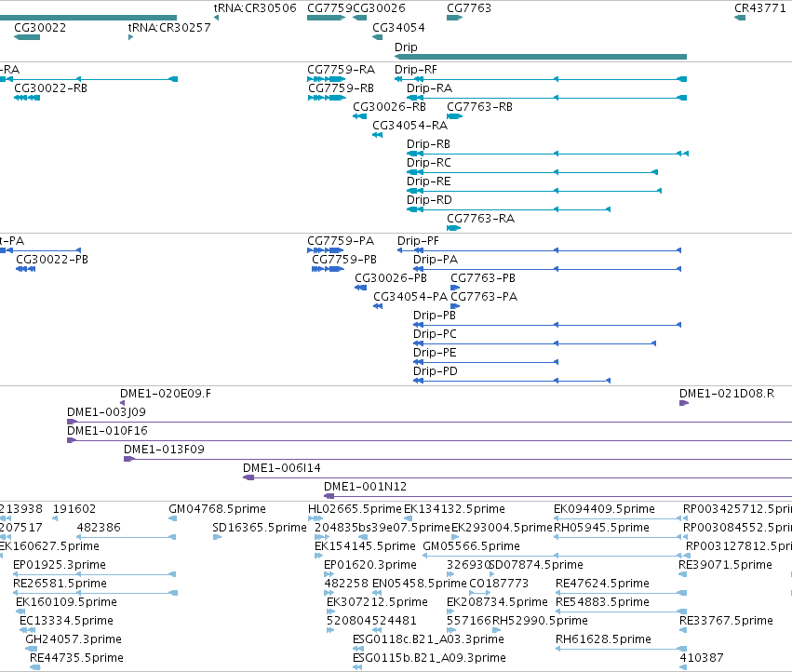Click the EK134132.5prime EST label
The image size is (792, 672).
(x=454, y=509)
